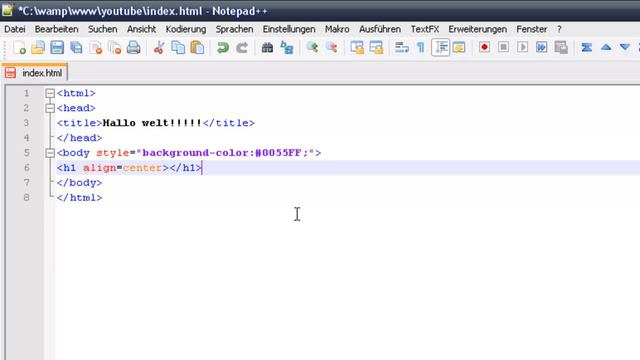
Task: Open the Ansicht menu
Action: [141, 29]
